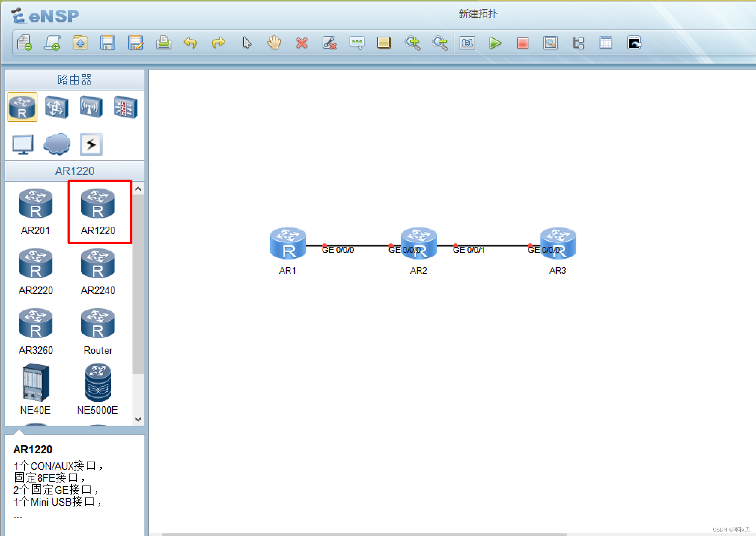Click the green Start devices play button
This screenshot has width=756, height=536.
pyautogui.click(x=495, y=43)
